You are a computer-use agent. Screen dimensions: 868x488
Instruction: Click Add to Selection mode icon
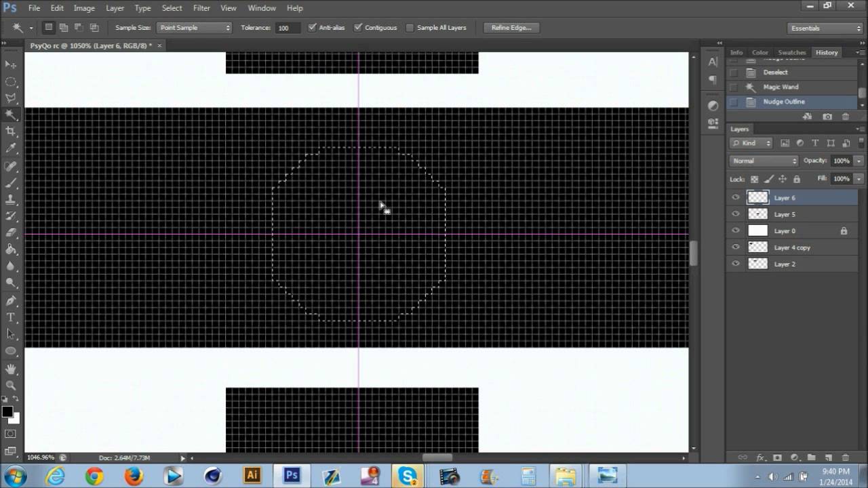point(63,28)
